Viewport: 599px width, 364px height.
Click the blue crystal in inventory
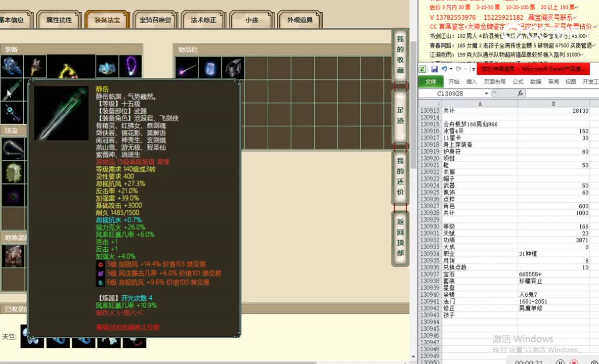click(x=210, y=68)
